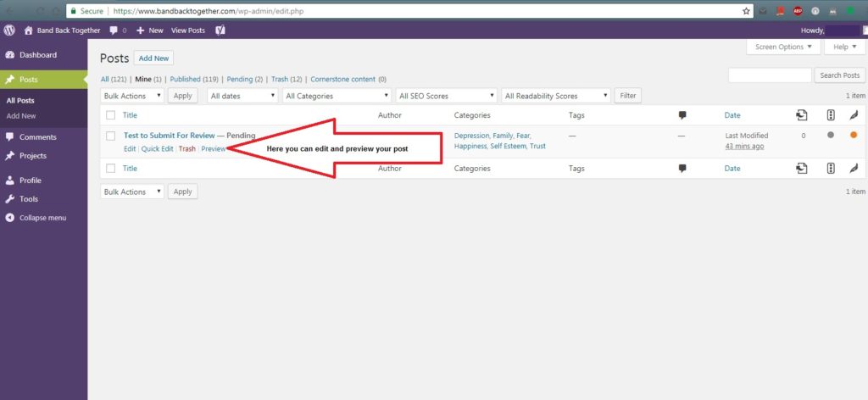Viewport: 868px width, 400px height.
Task: Open the Yoast SEO admin bar icon
Action: coord(220,30)
